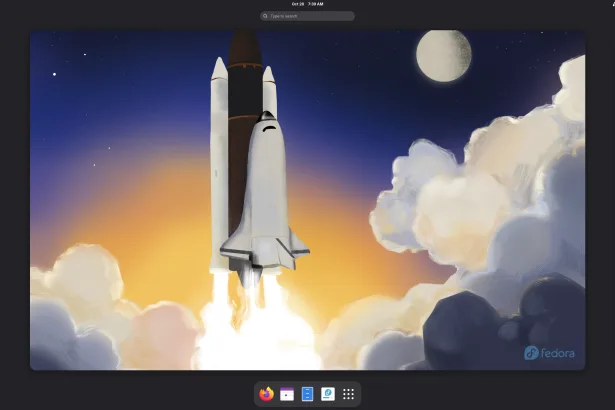Image resolution: width=615 pixels, height=410 pixels.
Task: Open the Files manager from the dock
Action: coord(307,394)
